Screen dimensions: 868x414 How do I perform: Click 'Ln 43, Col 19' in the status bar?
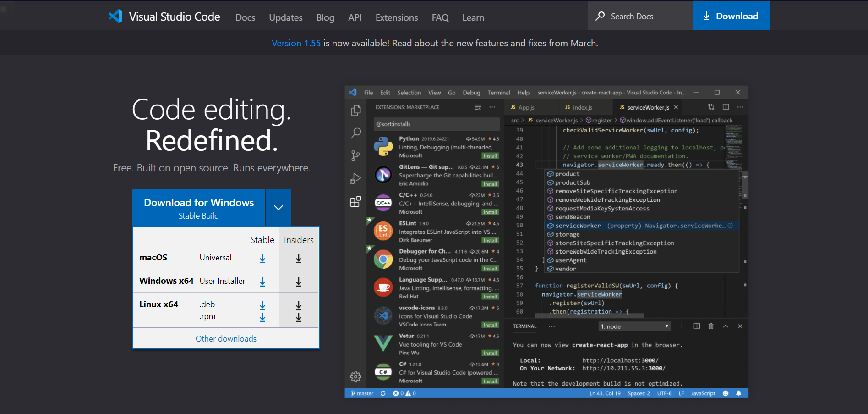pos(605,393)
